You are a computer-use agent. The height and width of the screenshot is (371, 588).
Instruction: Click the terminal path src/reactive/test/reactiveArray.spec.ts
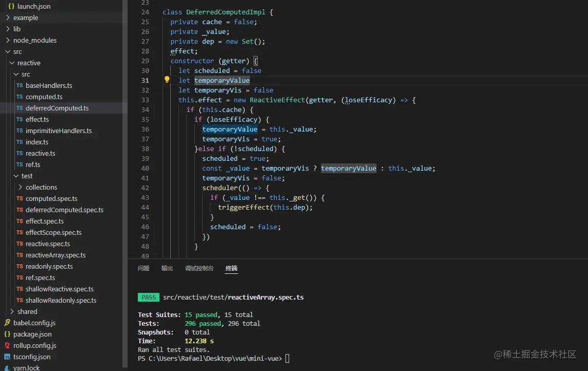click(x=233, y=297)
